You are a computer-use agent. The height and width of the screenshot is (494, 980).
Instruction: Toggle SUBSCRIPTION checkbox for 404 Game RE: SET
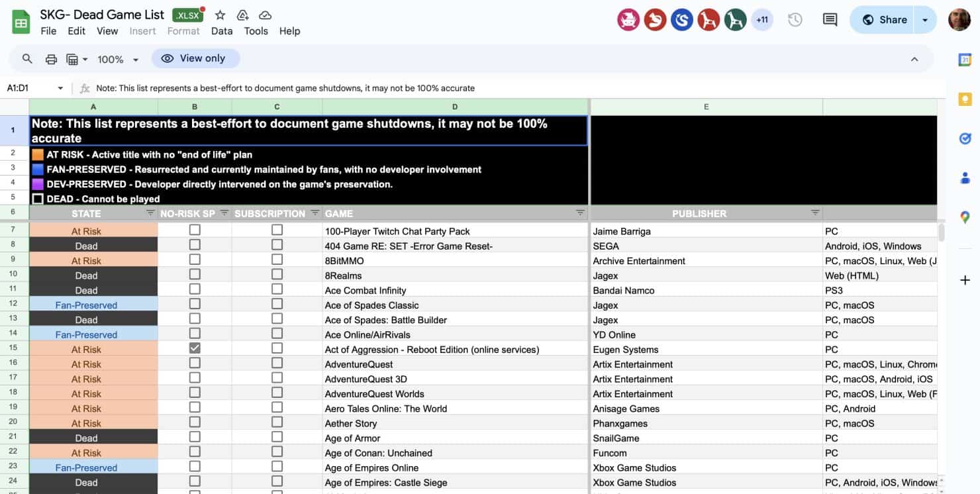point(277,244)
